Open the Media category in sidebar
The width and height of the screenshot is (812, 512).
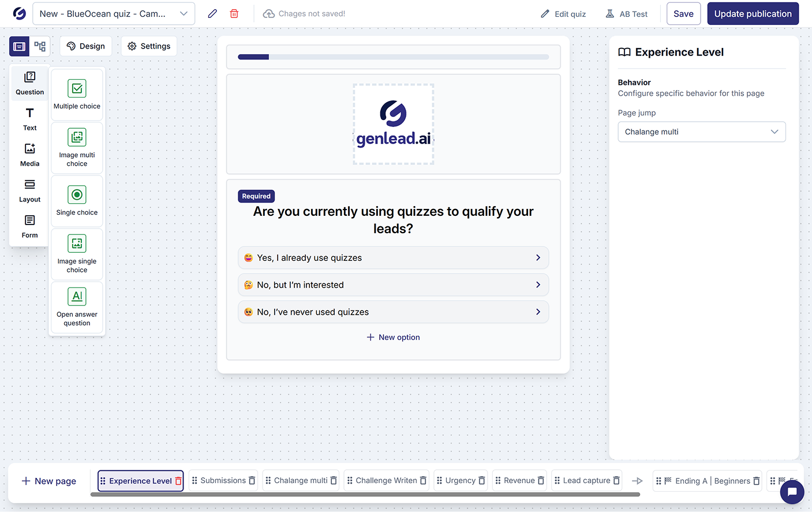point(30,155)
